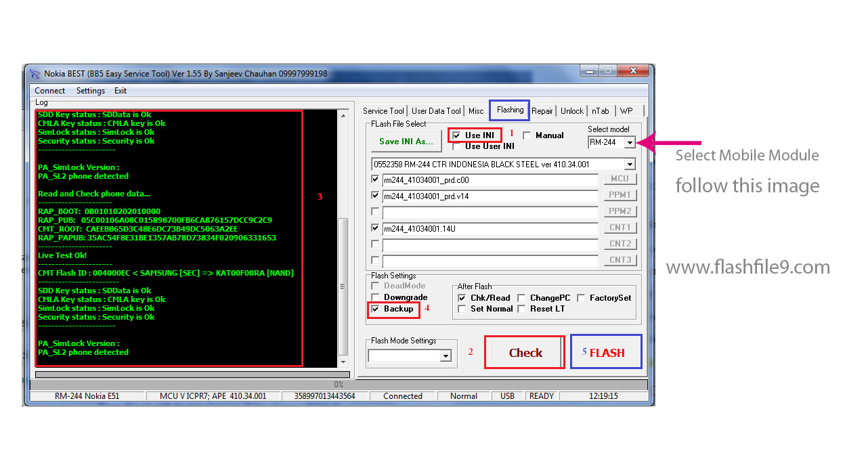Click the empty PPM2 file path field
868x470 pixels.
490,213
